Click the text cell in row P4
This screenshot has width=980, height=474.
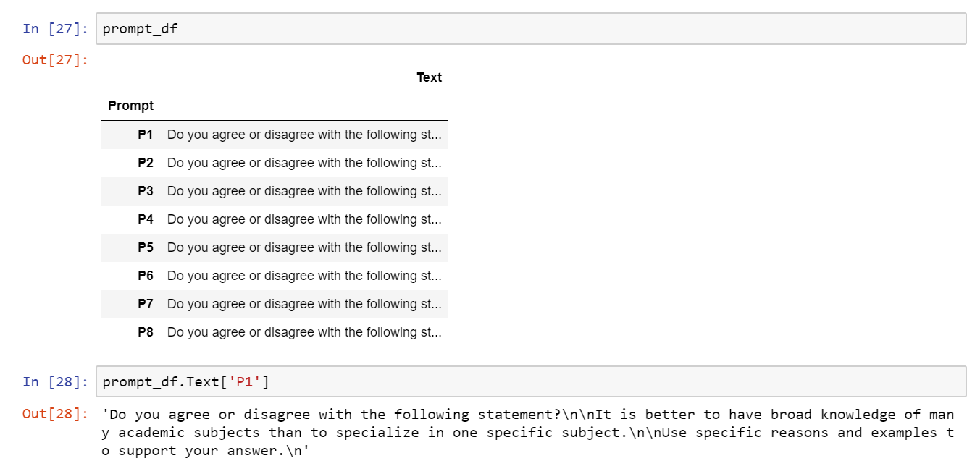(x=304, y=219)
